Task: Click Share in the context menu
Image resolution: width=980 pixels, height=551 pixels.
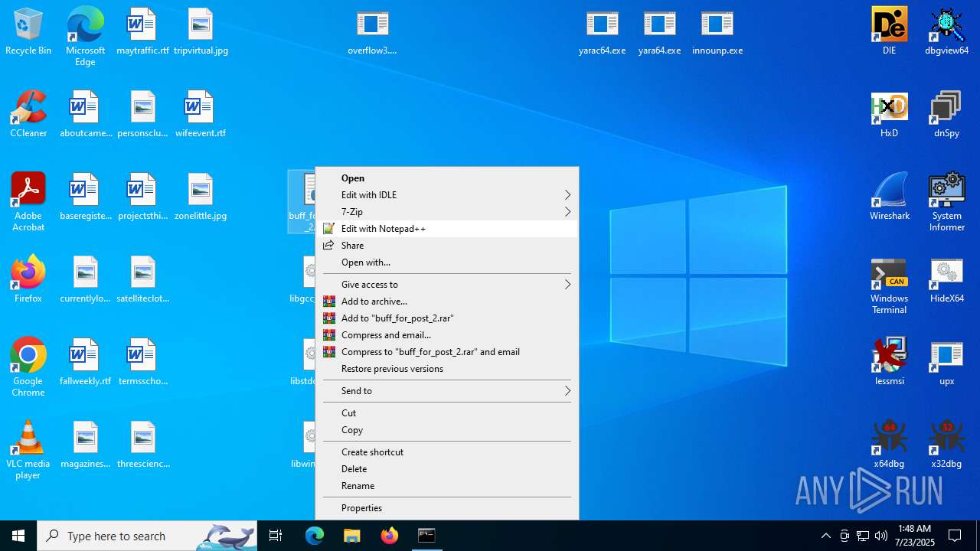Action: [x=447, y=246]
